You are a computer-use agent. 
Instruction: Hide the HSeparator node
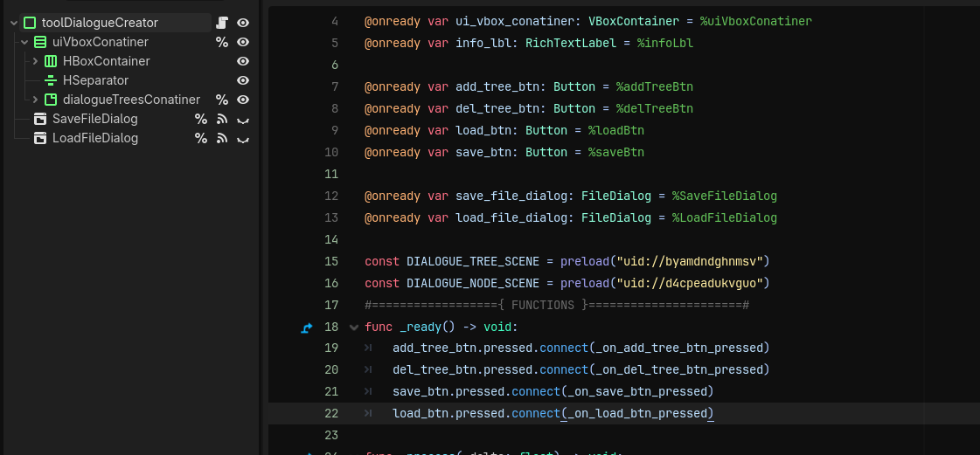[243, 80]
